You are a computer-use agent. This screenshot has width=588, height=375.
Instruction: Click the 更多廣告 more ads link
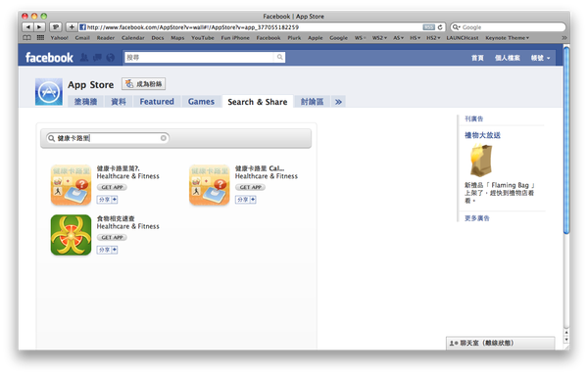(x=477, y=218)
